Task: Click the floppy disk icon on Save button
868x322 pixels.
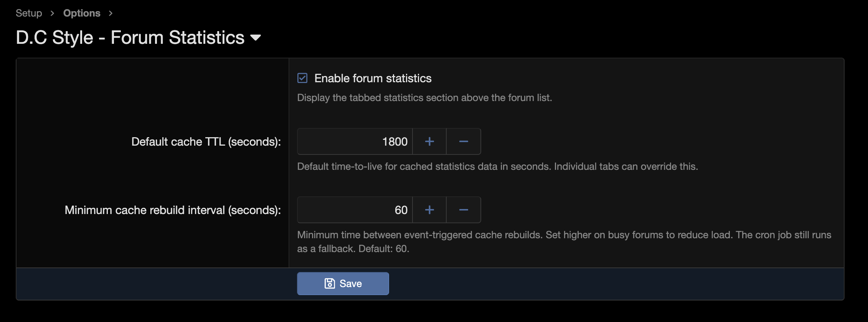Action: (x=330, y=283)
